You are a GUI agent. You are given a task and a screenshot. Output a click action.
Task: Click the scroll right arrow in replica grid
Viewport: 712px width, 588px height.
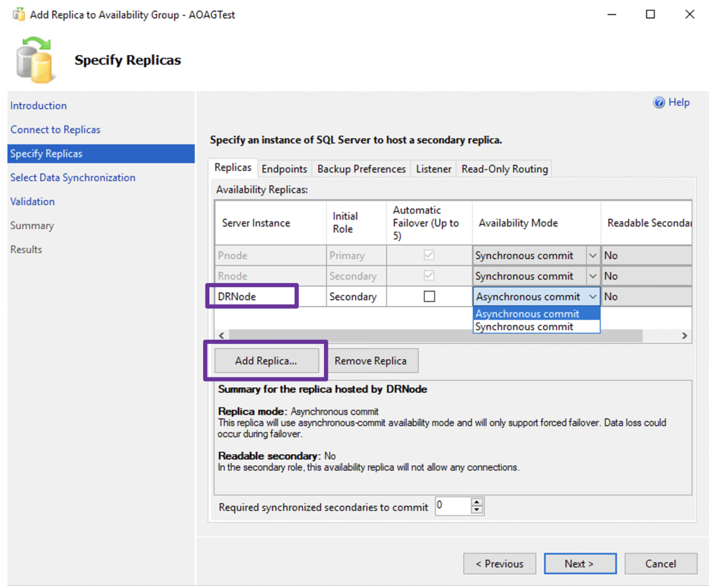tap(684, 336)
